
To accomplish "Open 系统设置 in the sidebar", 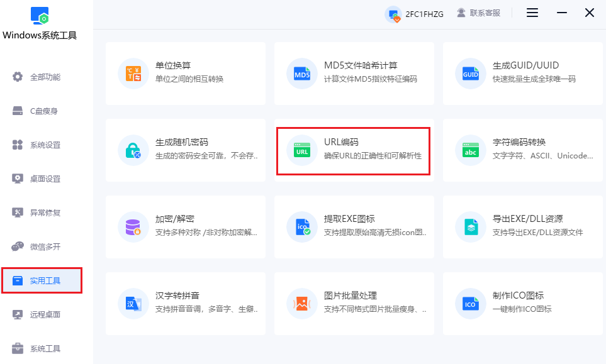I will (x=45, y=145).
